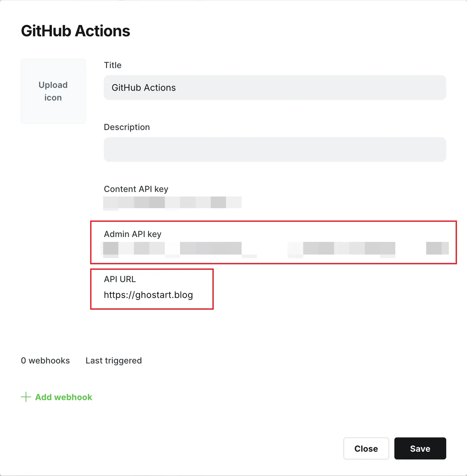The width and height of the screenshot is (467, 476).
Task: Click the Last triggered column header
Action: 114,360
